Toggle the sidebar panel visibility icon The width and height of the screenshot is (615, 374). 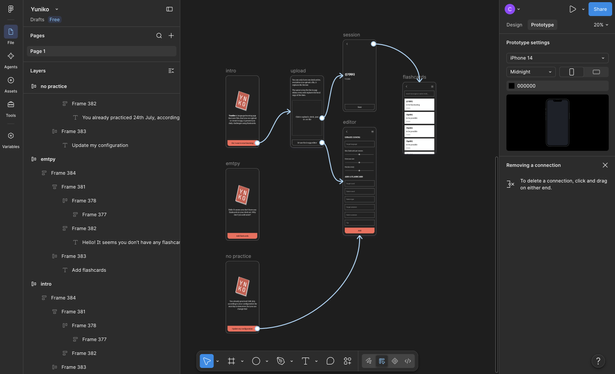pos(169,9)
